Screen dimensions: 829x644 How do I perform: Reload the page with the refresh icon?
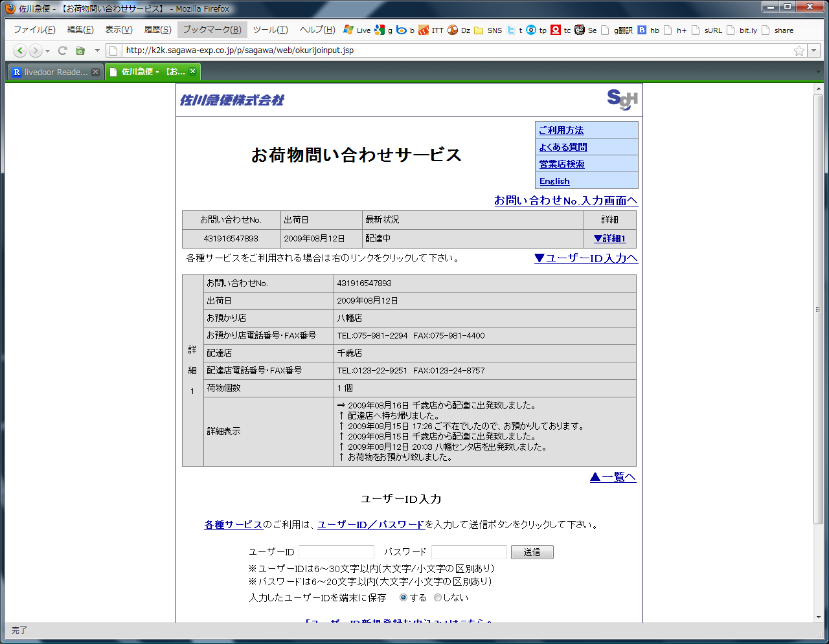(x=63, y=50)
